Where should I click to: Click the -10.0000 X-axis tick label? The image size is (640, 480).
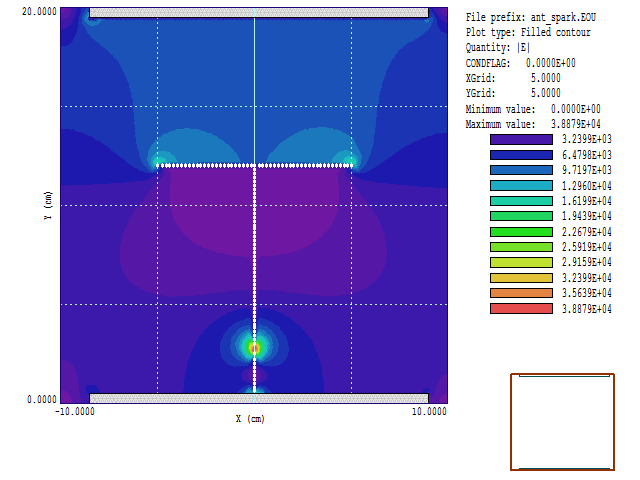coord(75,411)
